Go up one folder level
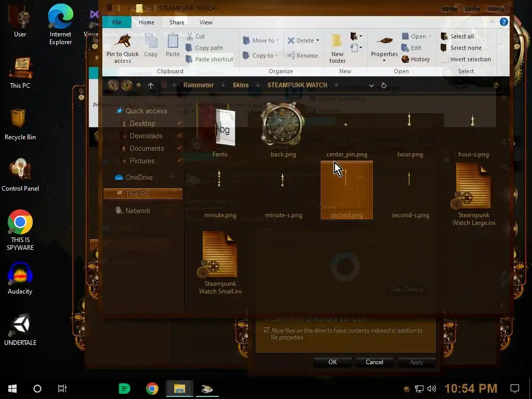The width and height of the screenshot is (532, 399). (x=151, y=86)
